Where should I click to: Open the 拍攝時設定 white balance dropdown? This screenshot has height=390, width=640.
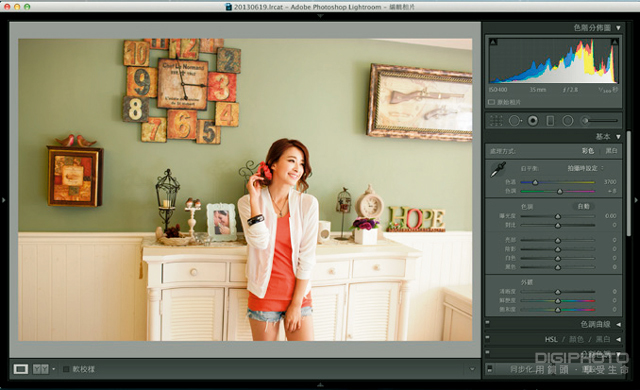pos(585,168)
